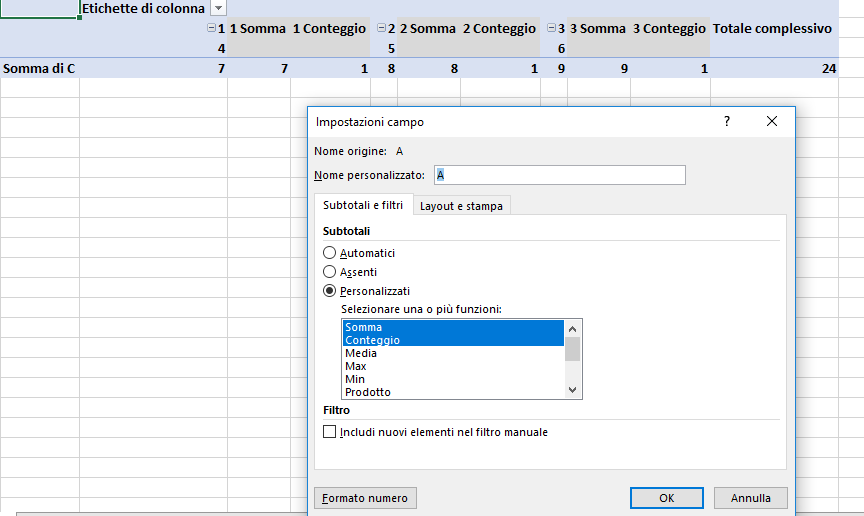Click the Formato numero button

(x=365, y=498)
